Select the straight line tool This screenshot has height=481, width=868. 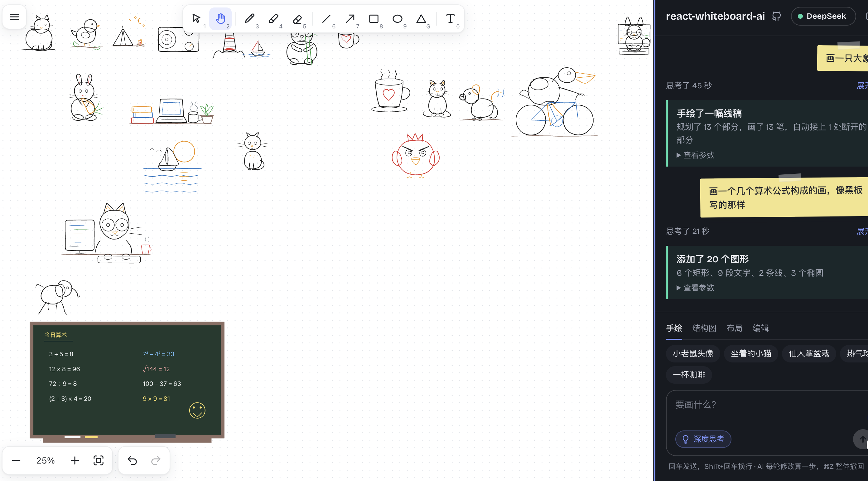pyautogui.click(x=326, y=18)
